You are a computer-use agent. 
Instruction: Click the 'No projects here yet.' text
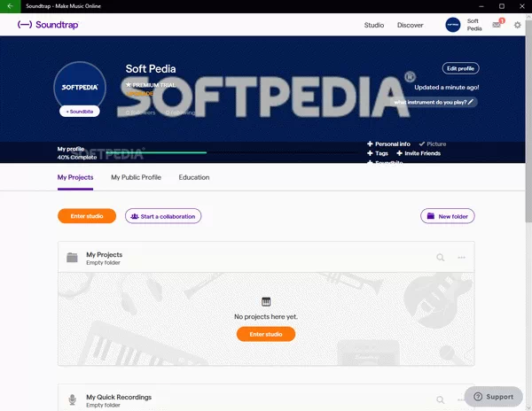point(266,317)
